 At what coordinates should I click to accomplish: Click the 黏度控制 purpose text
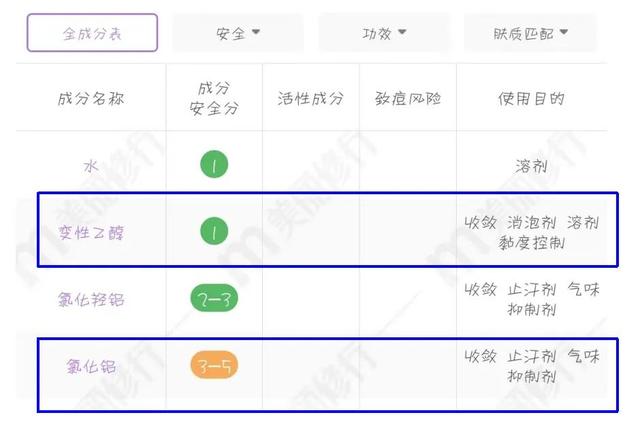[x=531, y=243]
